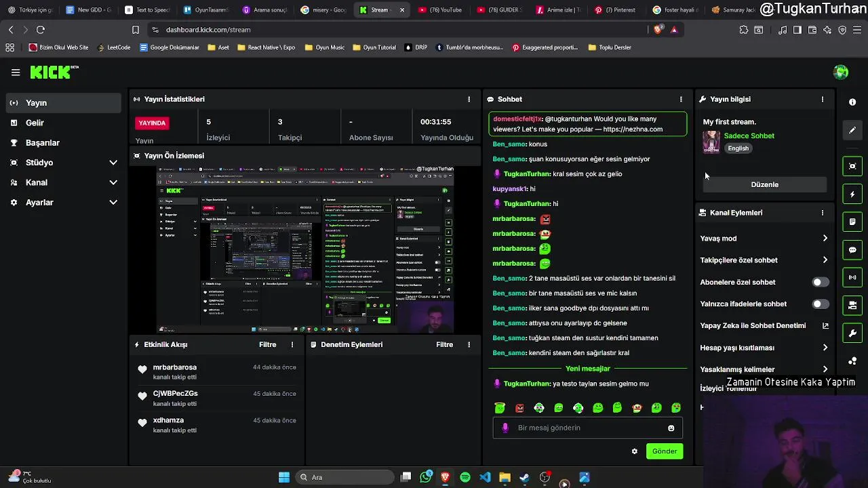This screenshot has width=868, height=488.
Task: Open the info icon in right sidebar
Action: click(x=852, y=102)
